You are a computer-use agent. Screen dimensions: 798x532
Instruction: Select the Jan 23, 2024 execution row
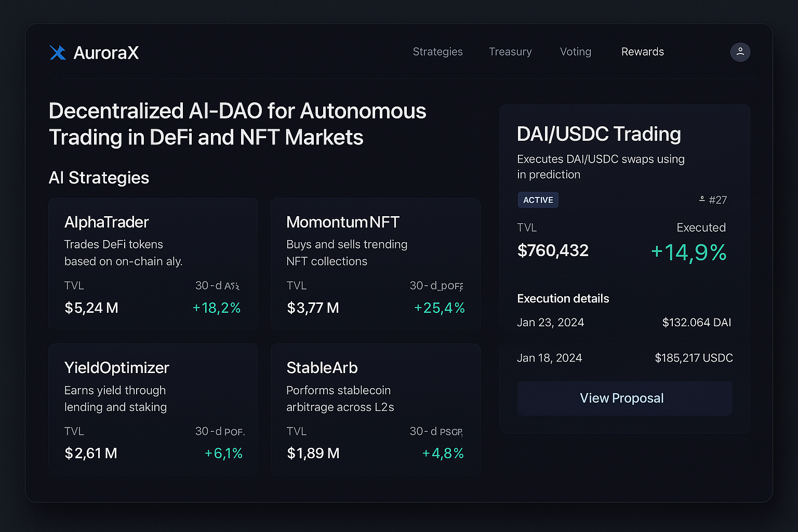[x=624, y=323]
